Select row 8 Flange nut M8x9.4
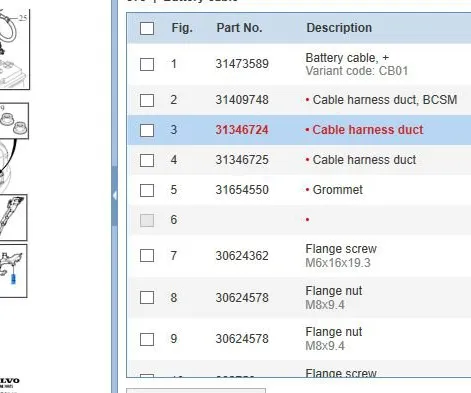This screenshot has width=471, height=393. click(299, 298)
